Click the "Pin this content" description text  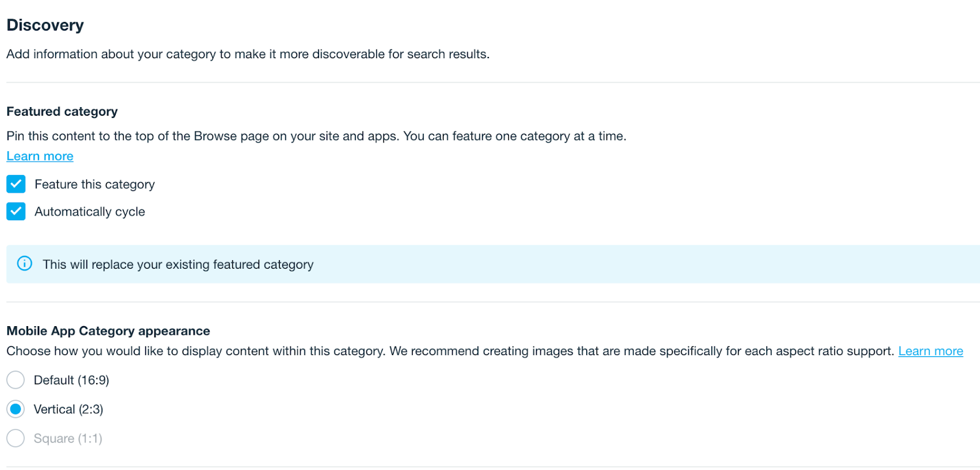pyautogui.click(x=316, y=136)
